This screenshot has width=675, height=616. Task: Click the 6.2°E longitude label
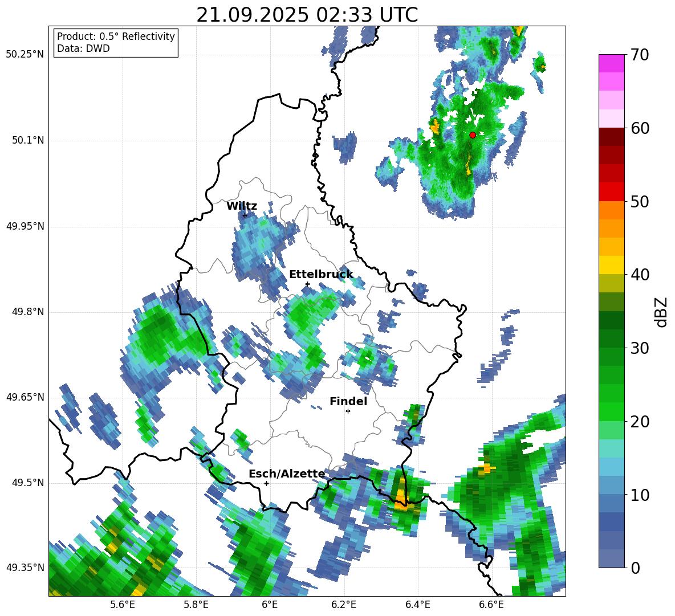[344, 605]
